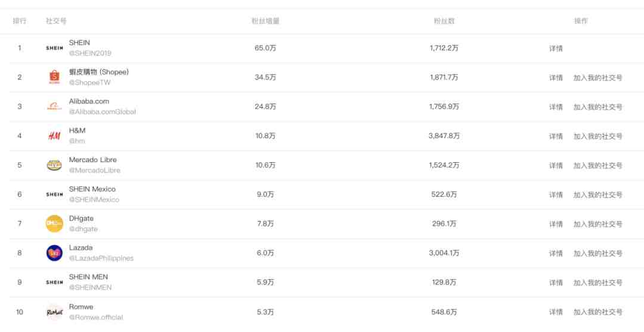Click the Romwe logo avatar

(54, 312)
